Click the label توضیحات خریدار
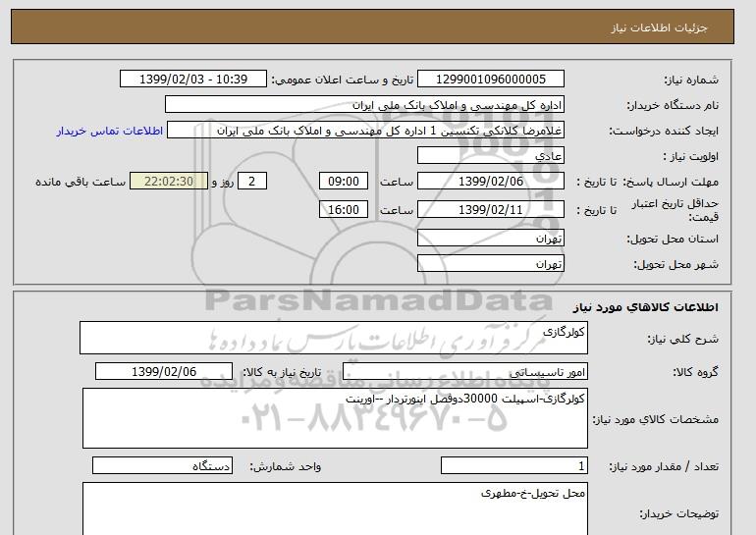The width and height of the screenshot is (756, 535). pyautogui.click(x=678, y=513)
